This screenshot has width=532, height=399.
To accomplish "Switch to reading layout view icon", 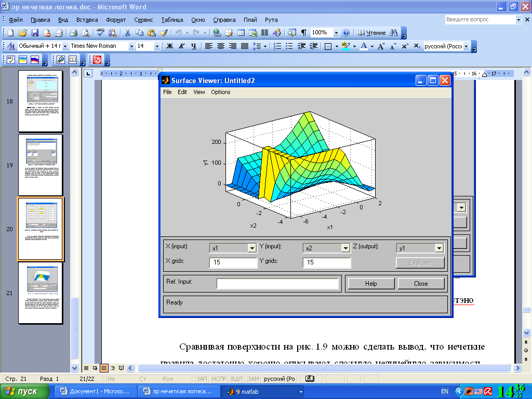I will [122, 368].
